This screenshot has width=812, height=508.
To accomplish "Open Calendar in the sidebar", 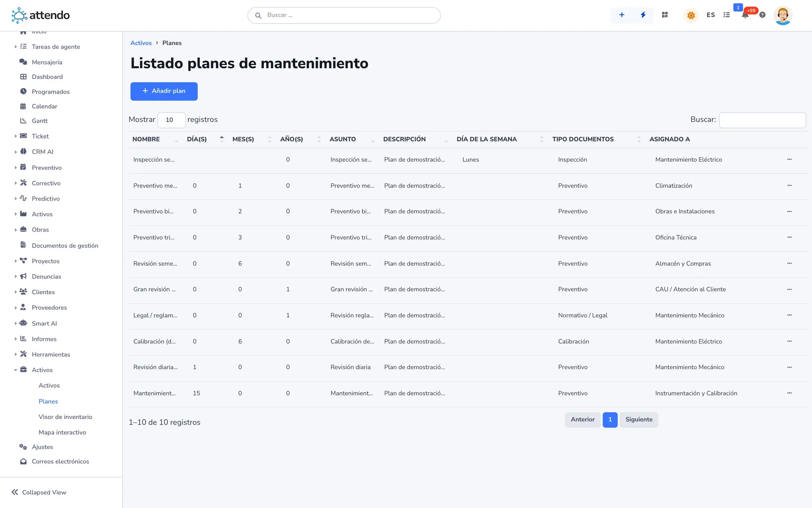I will tap(45, 106).
